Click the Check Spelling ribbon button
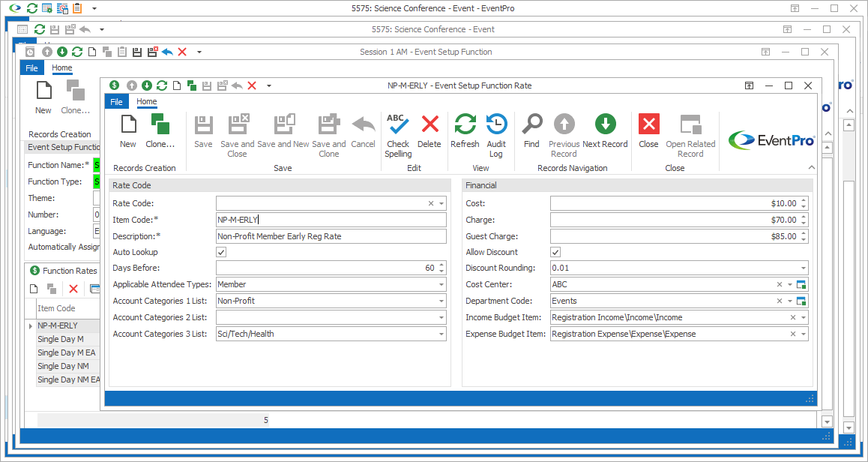 tap(398, 136)
